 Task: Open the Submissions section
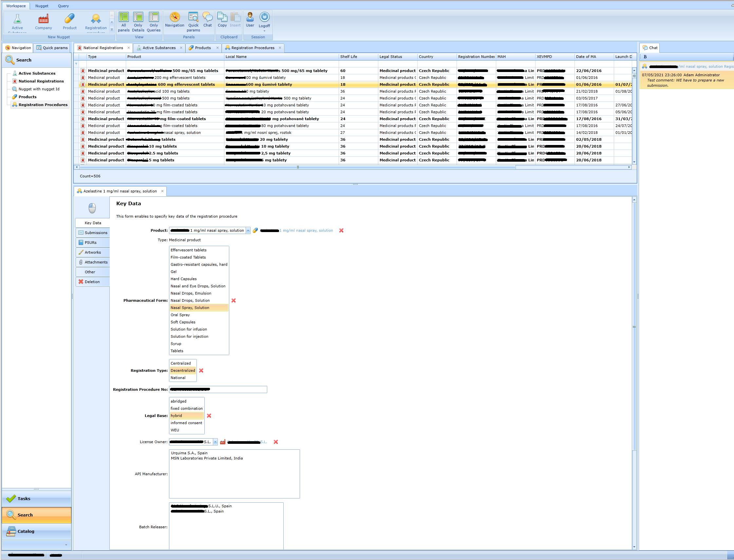[96, 233]
